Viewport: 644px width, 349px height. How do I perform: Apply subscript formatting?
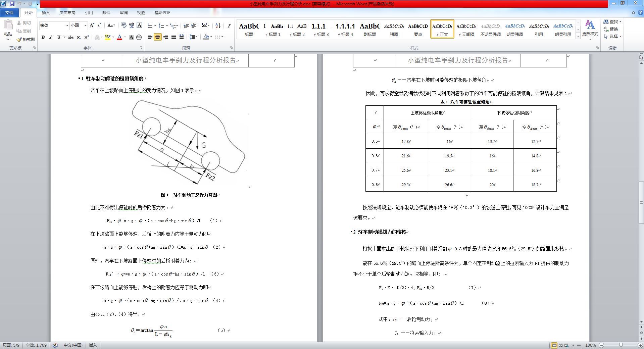point(79,37)
